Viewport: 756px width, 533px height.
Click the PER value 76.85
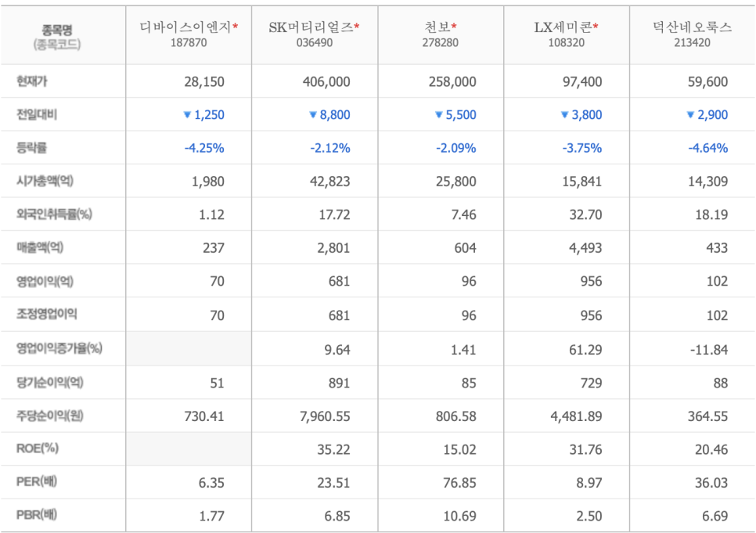[x=459, y=483]
